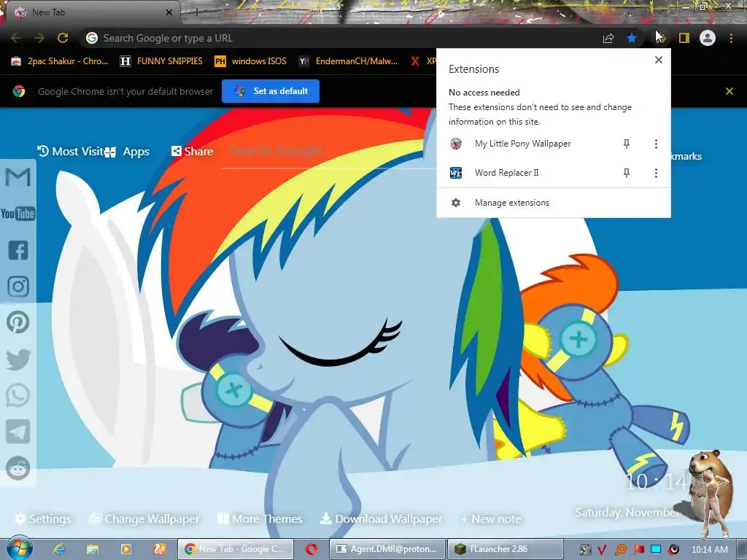Open the Instagram sidebar shortcut
The height and width of the screenshot is (560, 747).
[18, 286]
